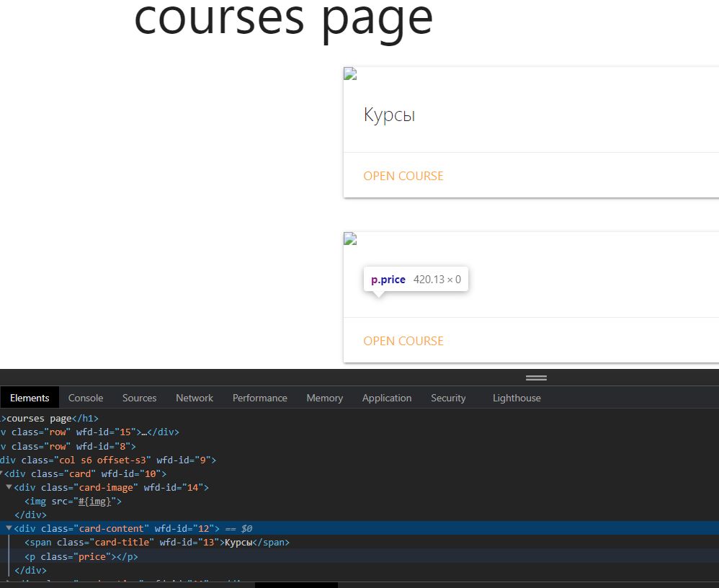Screen dimensions: 719x588
Task: Switch to the Console tab
Action: pyautogui.click(x=86, y=398)
